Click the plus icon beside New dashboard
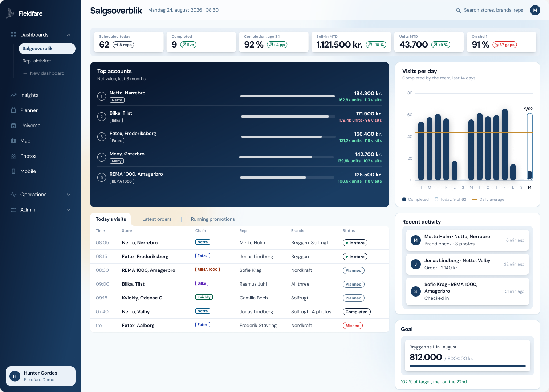Screen dimensions: 549x392 25,73
